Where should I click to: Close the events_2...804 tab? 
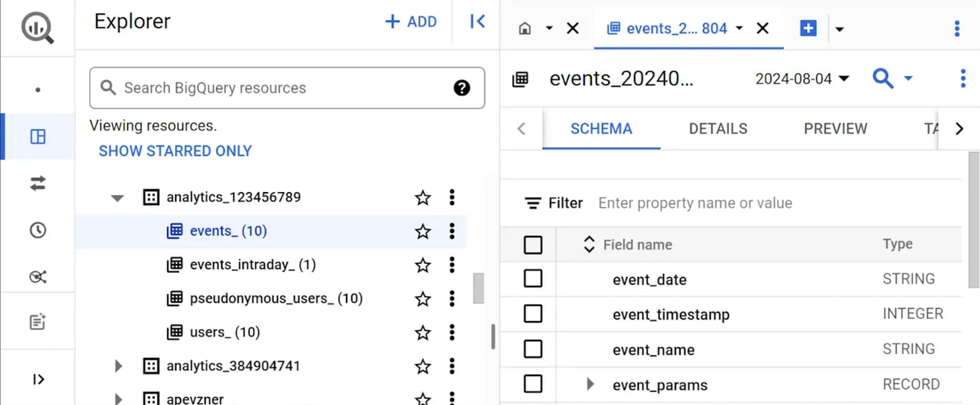tap(763, 29)
